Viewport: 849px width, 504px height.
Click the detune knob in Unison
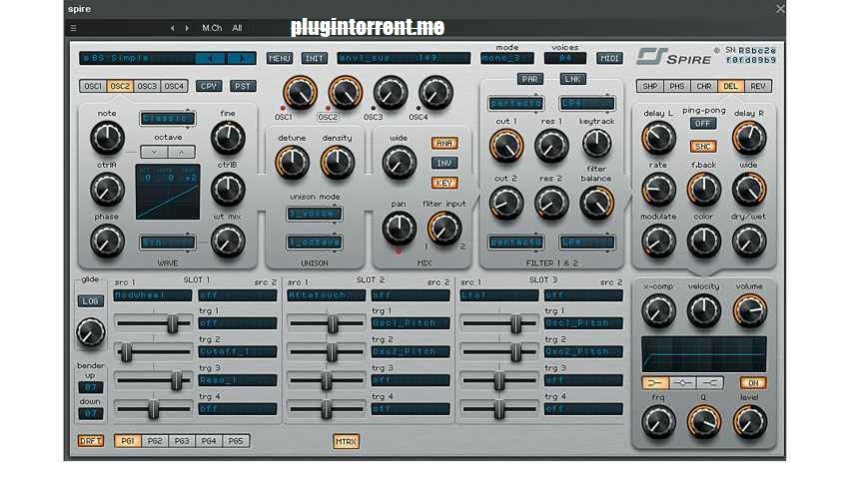[x=292, y=163]
